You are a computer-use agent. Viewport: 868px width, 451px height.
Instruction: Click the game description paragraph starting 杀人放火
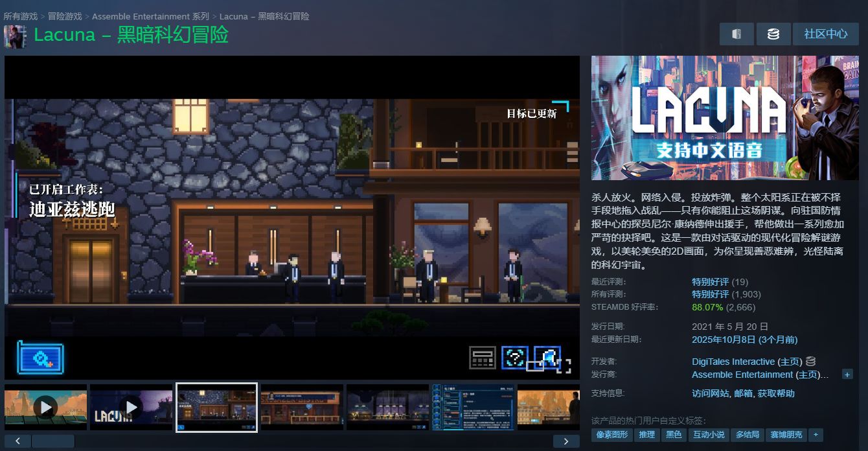(x=718, y=230)
